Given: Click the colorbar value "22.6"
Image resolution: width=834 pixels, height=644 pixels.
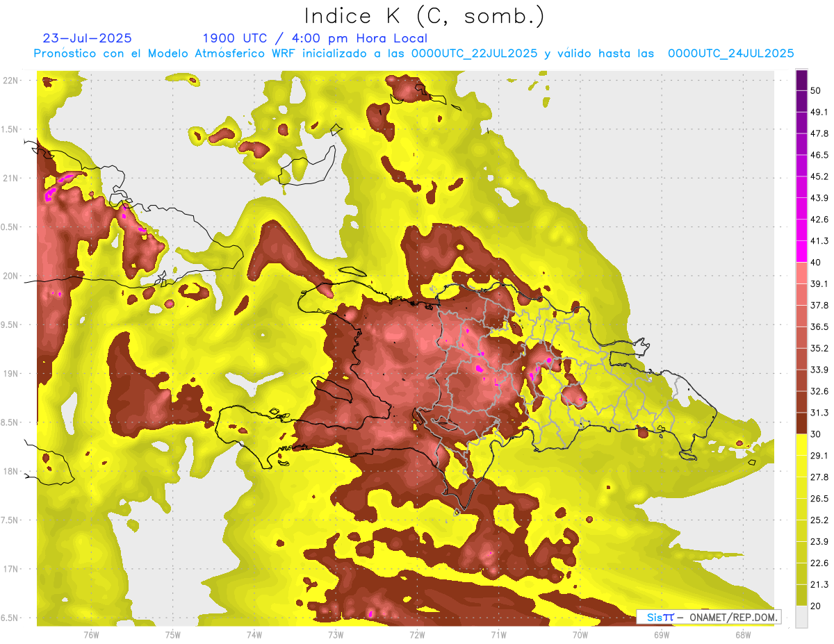Looking at the screenshot, I should 819,563.
